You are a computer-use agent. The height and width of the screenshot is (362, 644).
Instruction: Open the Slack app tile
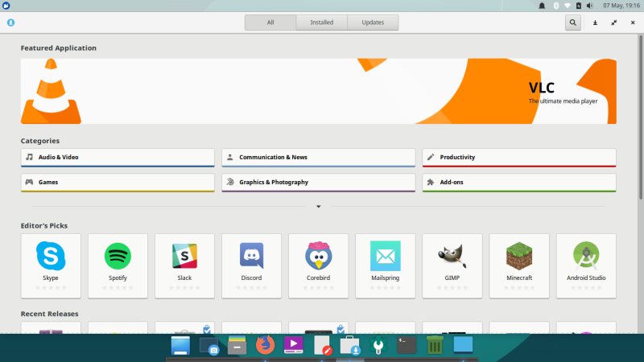[x=185, y=266]
